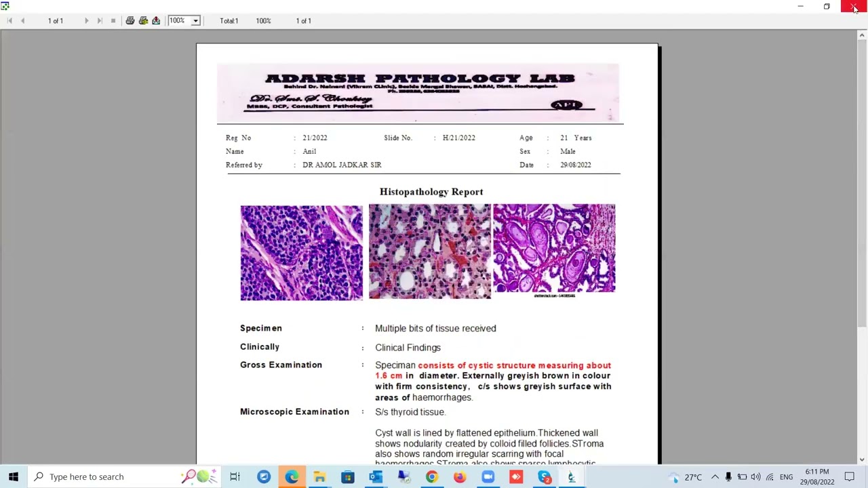Screen dimensions: 868x488
Task: Open Zoom from the taskbar
Action: point(488,476)
